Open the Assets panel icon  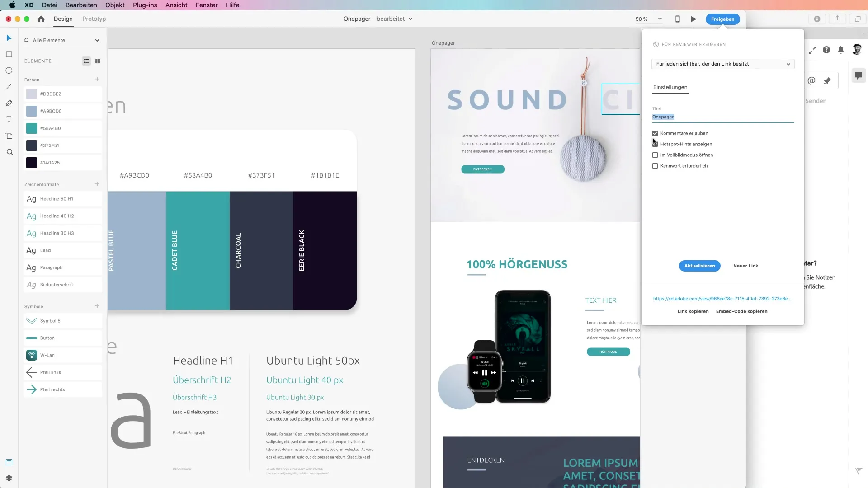tap(9, 462)
